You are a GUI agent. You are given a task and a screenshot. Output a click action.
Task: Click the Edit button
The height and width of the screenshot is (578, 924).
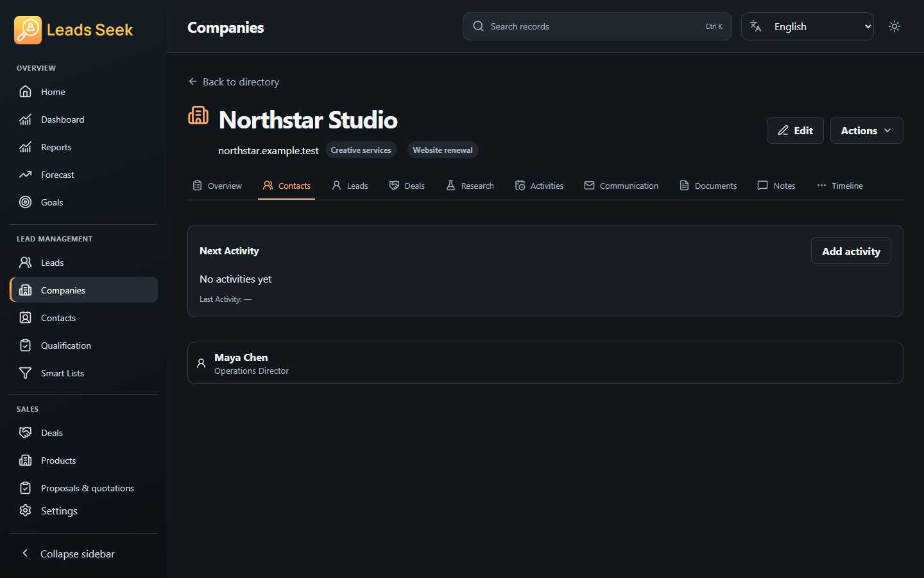coord(795,130)
